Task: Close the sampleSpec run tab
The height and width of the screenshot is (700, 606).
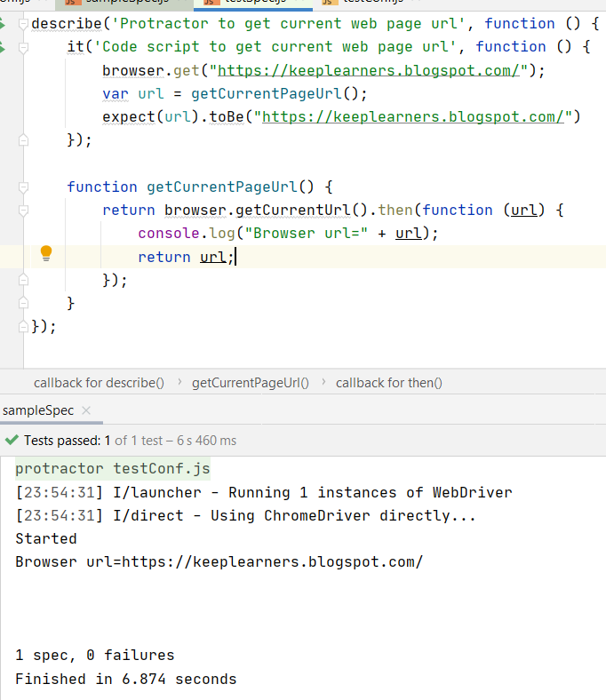Action: [86, 410]
